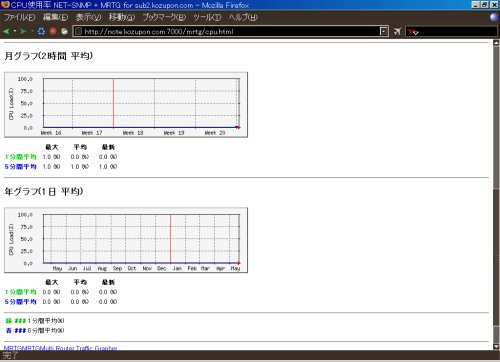Screen dimensions: 500x362
Task: Open the ファイル (File) menu
Action: [x=19, y=17]
